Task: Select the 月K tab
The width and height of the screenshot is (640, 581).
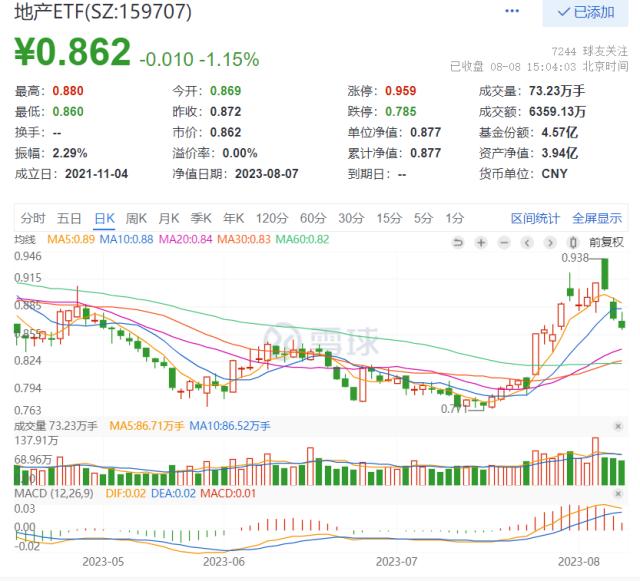Action: pos(169,218)
